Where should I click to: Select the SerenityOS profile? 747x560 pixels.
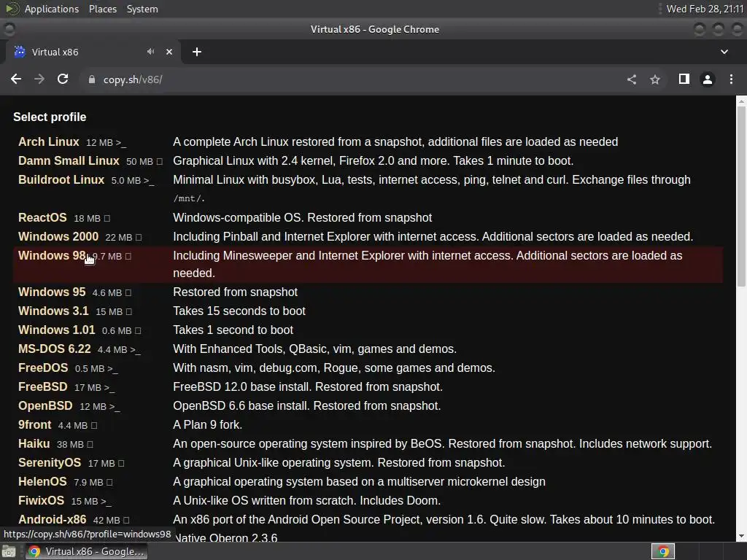(x=50, y=463)
